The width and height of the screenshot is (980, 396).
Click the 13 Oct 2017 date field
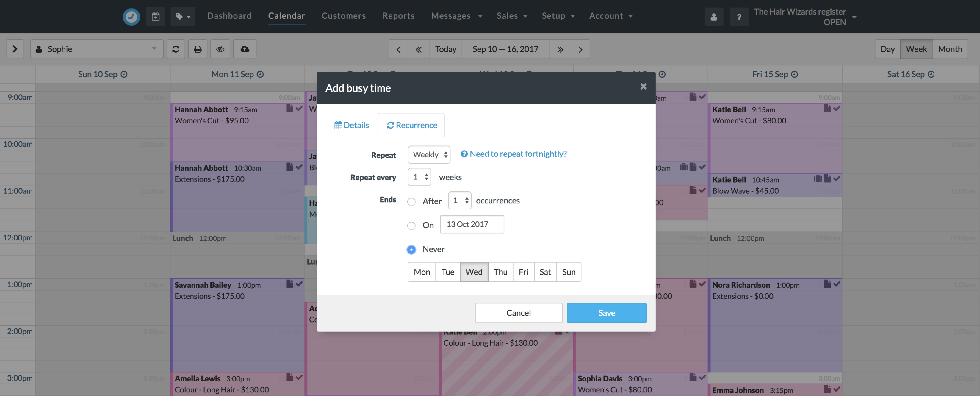tap(472, 224)
